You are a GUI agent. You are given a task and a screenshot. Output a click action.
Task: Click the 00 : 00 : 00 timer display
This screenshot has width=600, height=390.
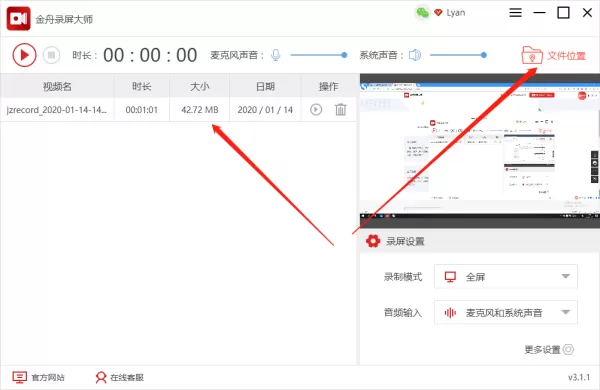pyautogui.click(x=150, y=55)
